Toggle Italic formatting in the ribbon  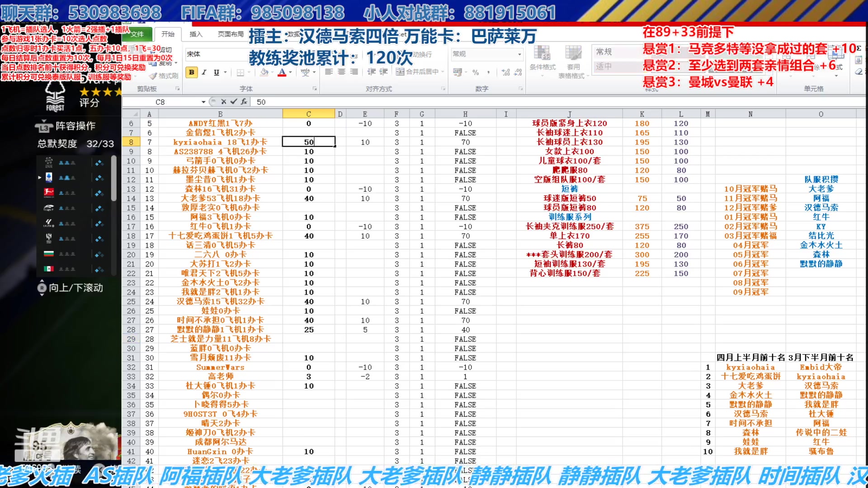[204, 72]
